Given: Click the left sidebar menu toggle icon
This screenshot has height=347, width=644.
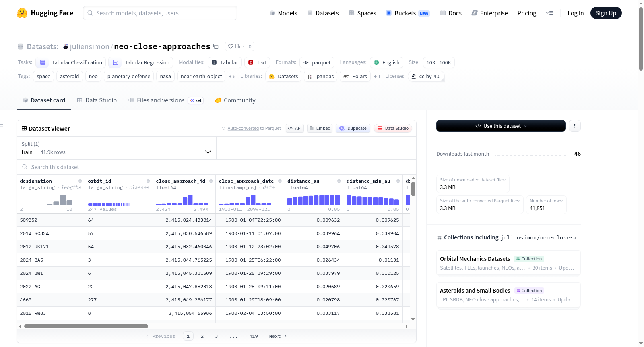Looking at the screenshot, I should point(2,125).
